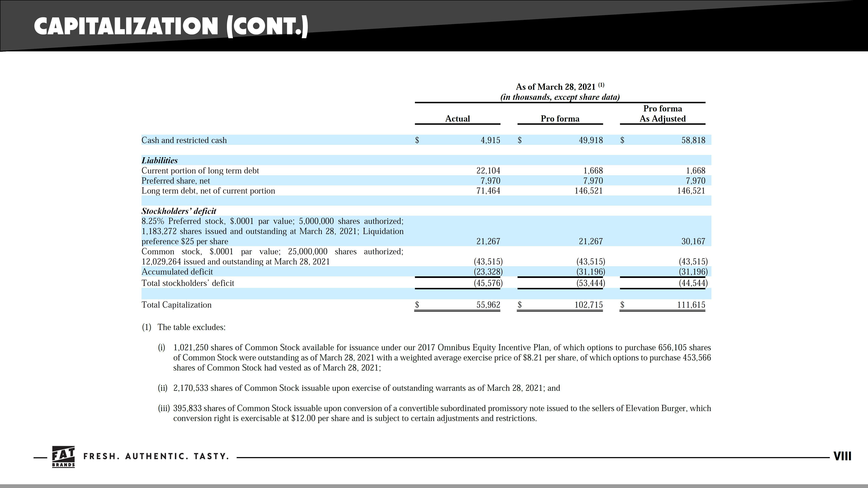This screenshot has height=488, width=868.
Task: Click footnote (ii) about 2,170,533 warrant shares
Action: pyautogui.click(x=367, y=388)
